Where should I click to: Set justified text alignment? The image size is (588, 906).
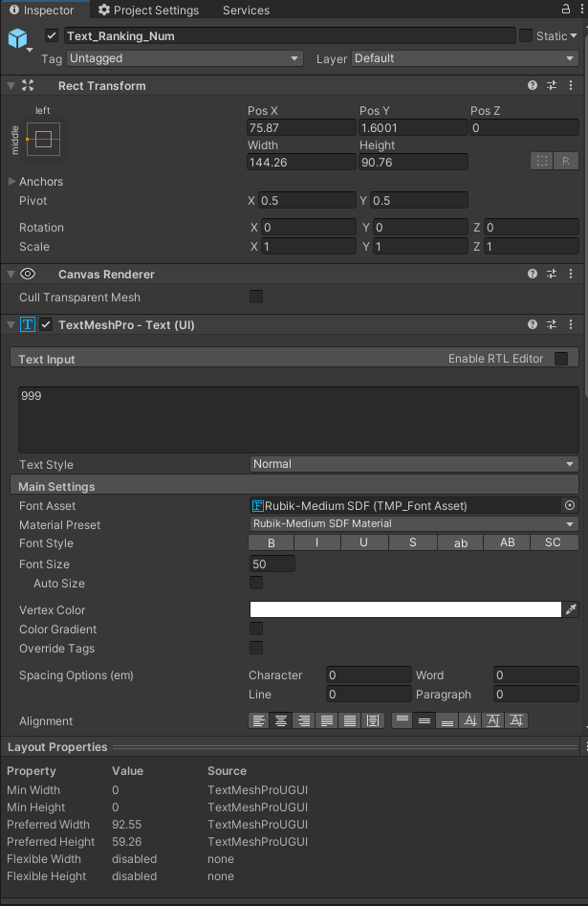[x=327, y=721]
